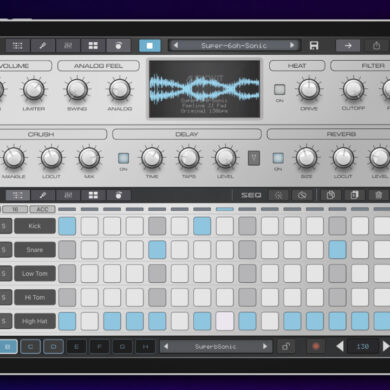Click the tempo value 130

point(363,347)
